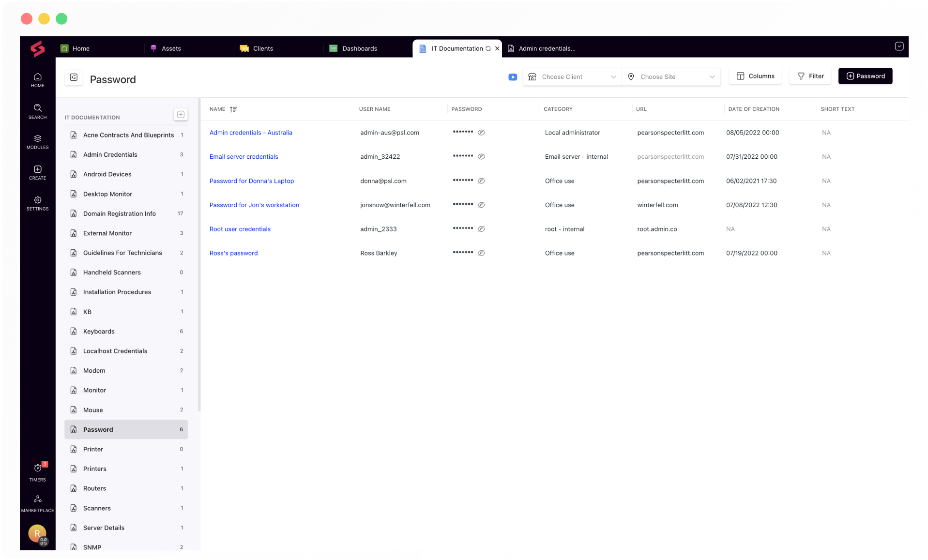Click the blue video tutorial icon

pos(513,77)
